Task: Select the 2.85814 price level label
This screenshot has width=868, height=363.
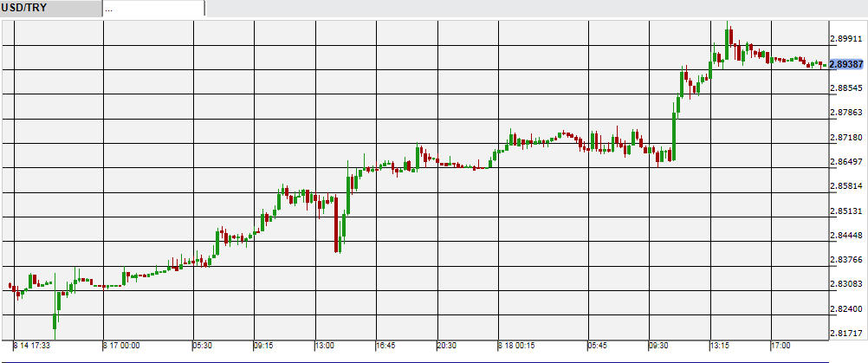Action: coord(846,186)
